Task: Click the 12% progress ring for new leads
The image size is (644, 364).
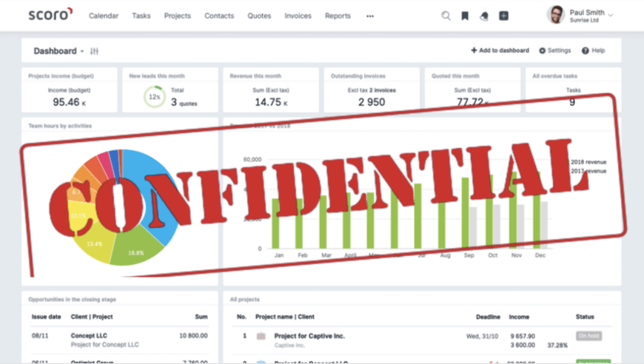Action: pyautogui.click(x=154, y=97)
